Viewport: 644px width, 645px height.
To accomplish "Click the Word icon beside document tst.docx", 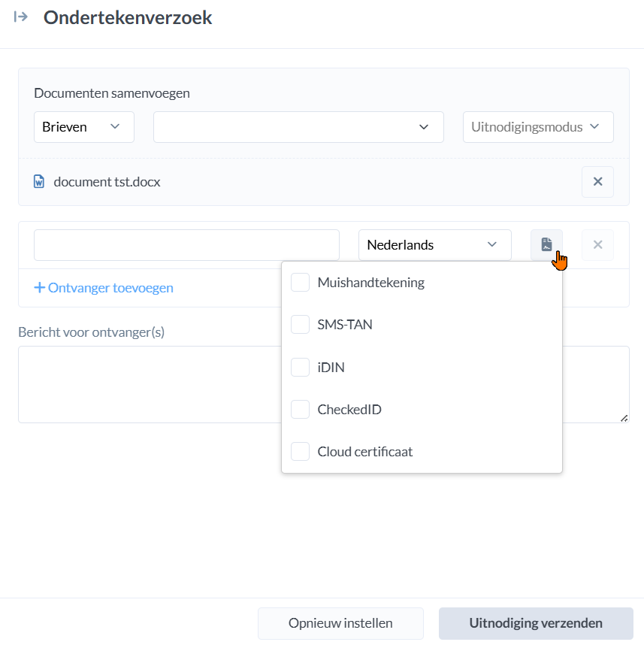I will [x=39, y=182].
